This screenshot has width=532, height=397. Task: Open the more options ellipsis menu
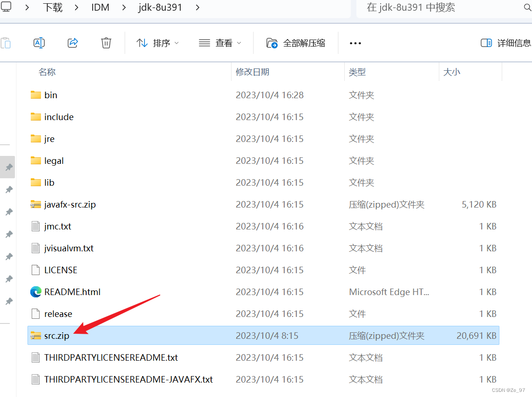[x=355, y=43]
